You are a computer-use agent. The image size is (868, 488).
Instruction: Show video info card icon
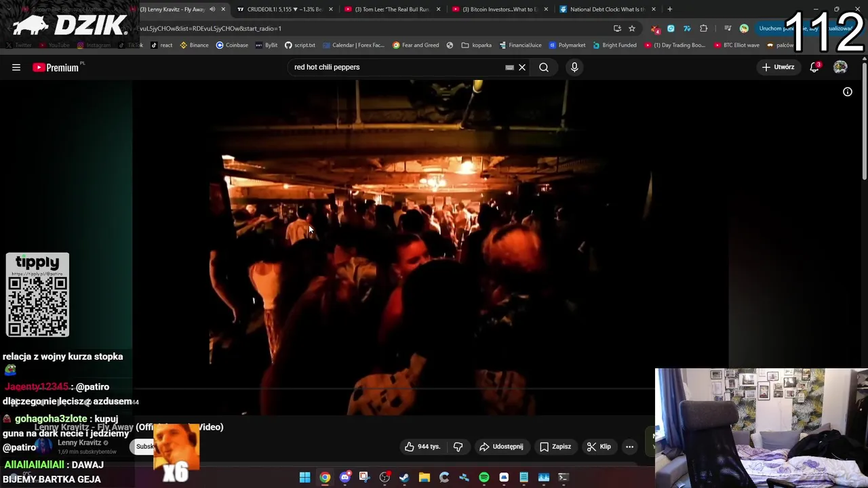click(848, 91)
